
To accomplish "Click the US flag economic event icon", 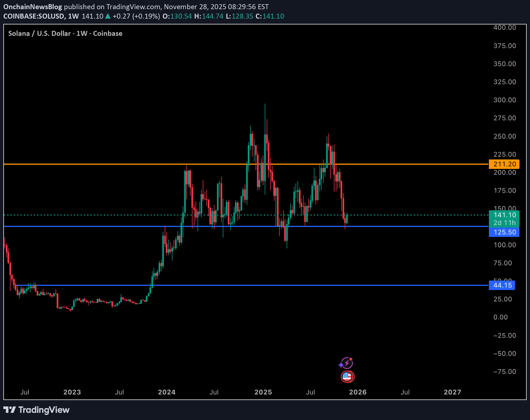I will (347, 377).
